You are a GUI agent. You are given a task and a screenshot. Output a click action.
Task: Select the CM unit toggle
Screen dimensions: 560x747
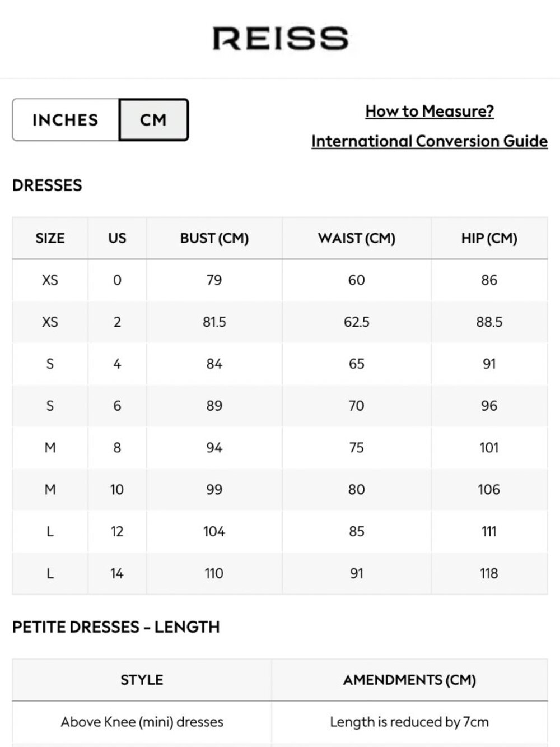point(153,120)
